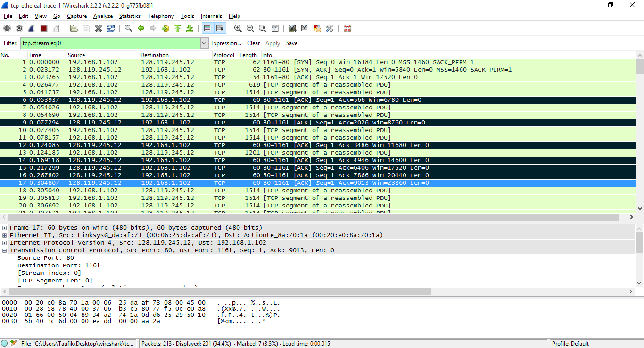Expand the Frame 17 tree row
The height and width of the screenshot is (348, 644).
click(x=5, y=228)
